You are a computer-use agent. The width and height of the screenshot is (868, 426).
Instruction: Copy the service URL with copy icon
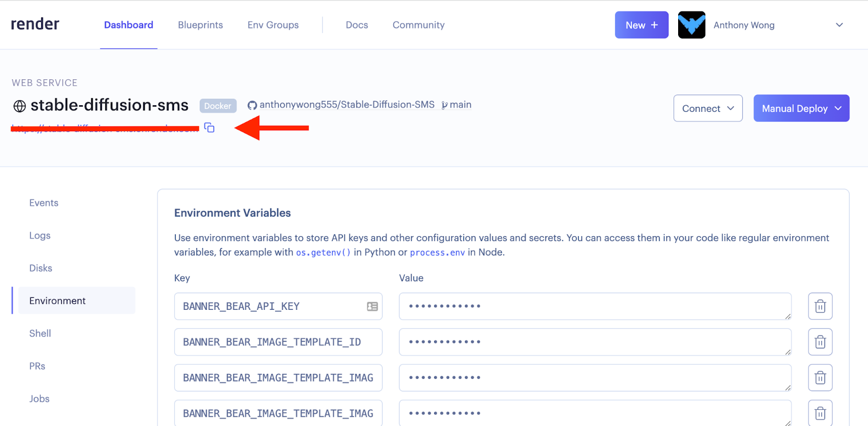(x=209, y=128)
